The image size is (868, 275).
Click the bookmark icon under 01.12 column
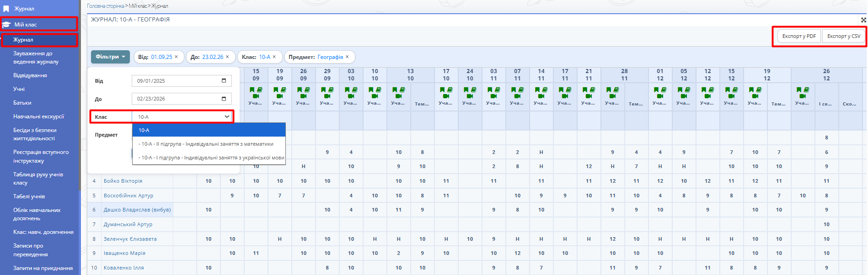tap(657, 90)
